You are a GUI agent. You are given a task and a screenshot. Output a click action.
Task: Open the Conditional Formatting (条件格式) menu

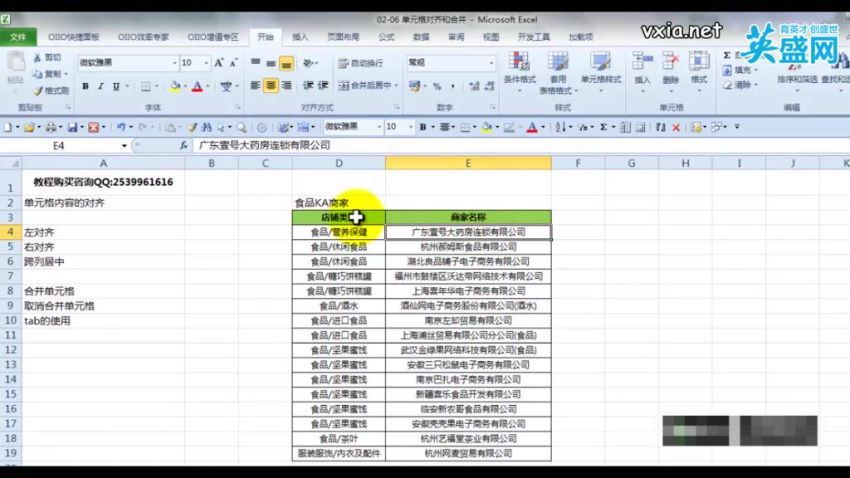[x=519, y=72]
